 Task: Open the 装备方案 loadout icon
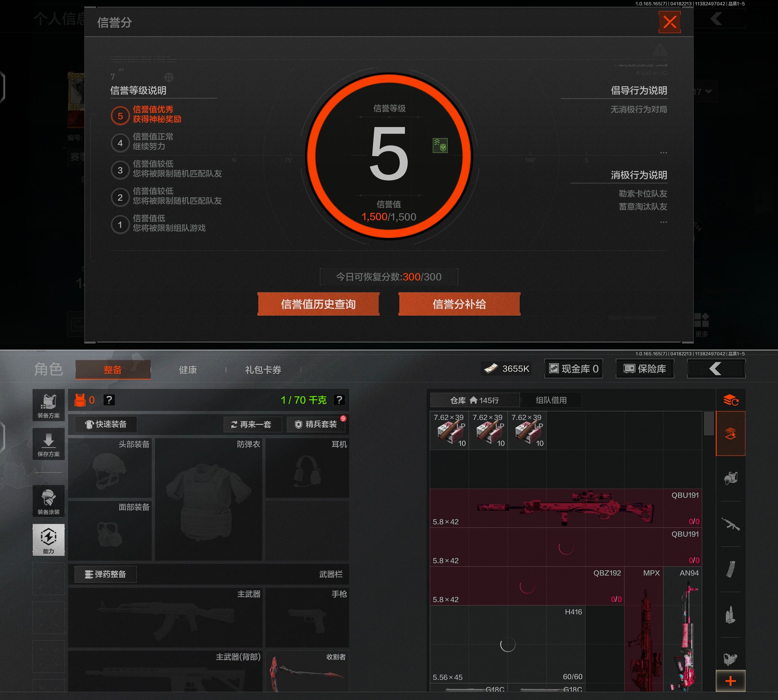click(x=49, y=405)
